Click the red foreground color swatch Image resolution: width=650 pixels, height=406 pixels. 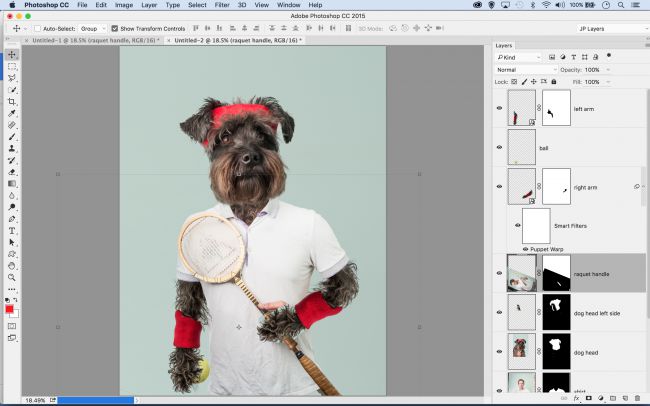(9, 309)
